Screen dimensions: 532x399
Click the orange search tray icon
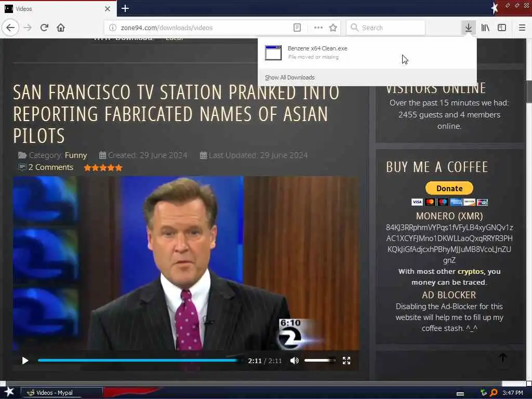pyautogui.click(x=494, y=393)
